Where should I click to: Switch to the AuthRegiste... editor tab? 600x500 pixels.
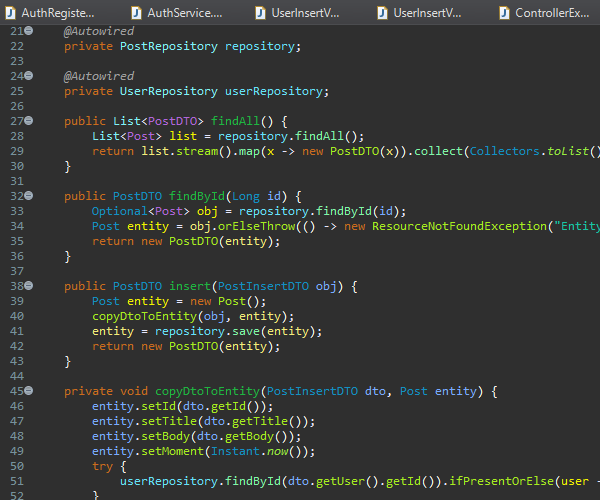(50, 13)
